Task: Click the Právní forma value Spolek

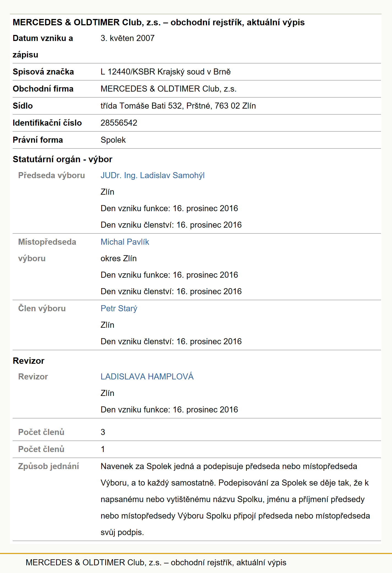Action: [x=113, y=140]
